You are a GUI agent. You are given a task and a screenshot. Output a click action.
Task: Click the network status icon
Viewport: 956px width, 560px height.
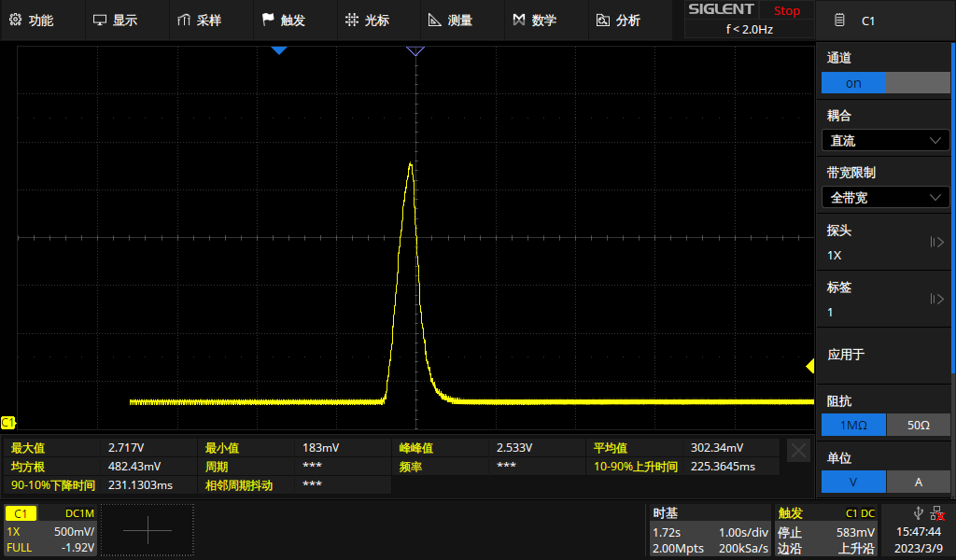(x=936, y=512)
